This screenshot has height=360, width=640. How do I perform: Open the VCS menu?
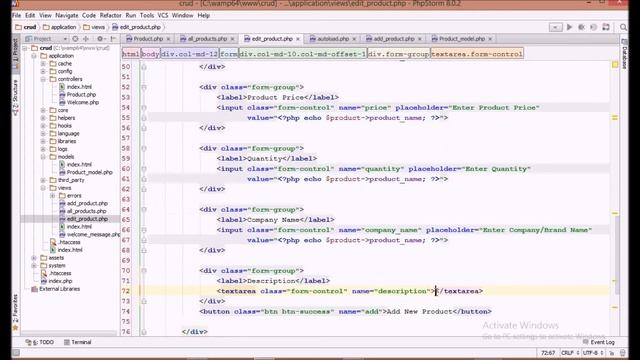coord(162,16)
